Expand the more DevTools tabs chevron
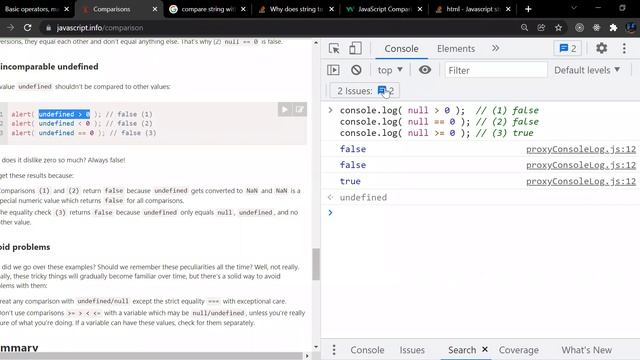Screen dimensions: 640x360 pos(496,48)
